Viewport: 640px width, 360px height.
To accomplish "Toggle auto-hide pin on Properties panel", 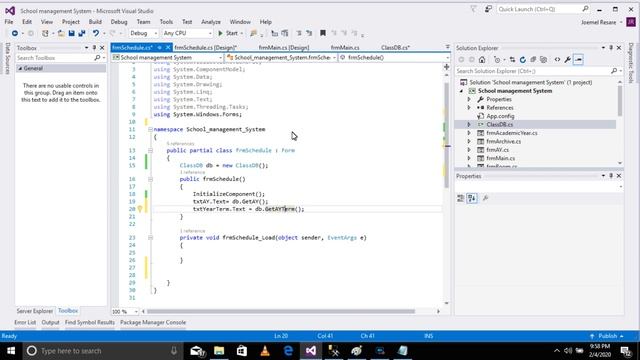I will pyautogui.click(x=611, y=176).
